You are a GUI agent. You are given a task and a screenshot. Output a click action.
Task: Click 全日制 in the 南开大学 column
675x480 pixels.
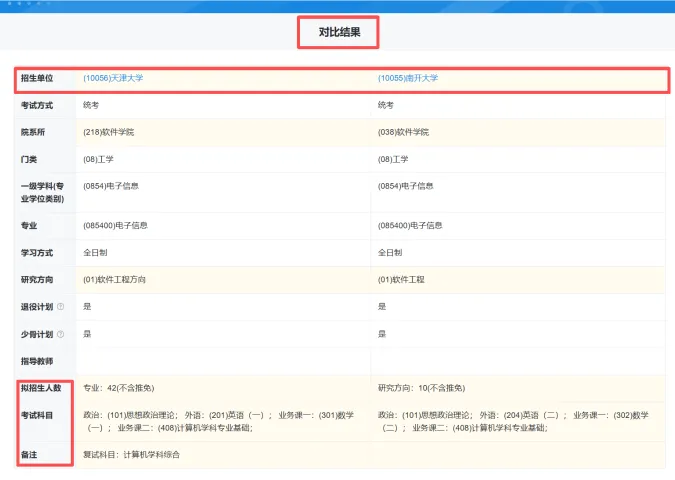click(x=390, y=253)
